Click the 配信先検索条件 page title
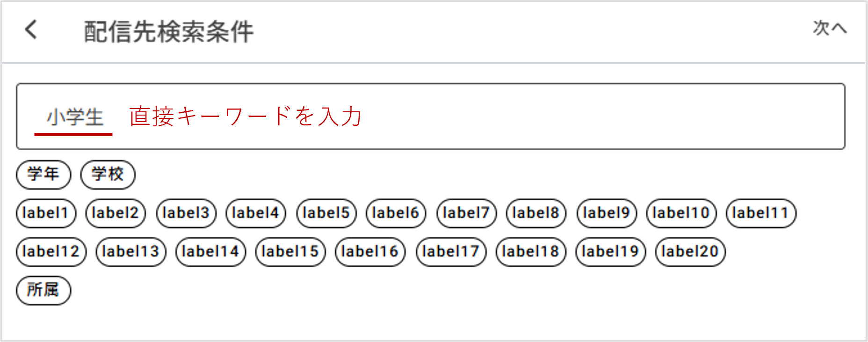This screenshot has height=342, width=868. 169,32
